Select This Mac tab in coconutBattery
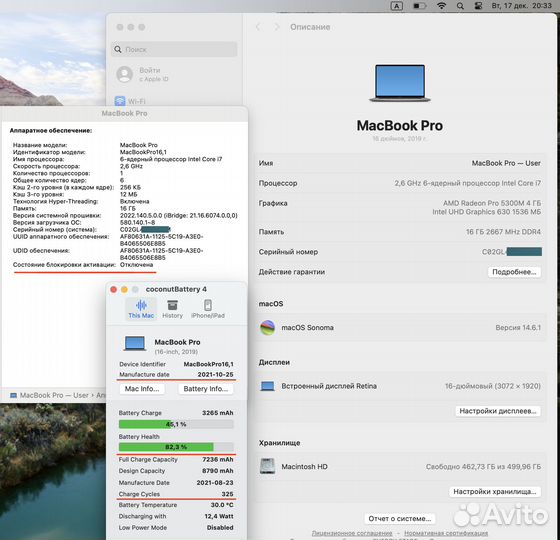The image size is (560, 540). [x=141, y=309]
